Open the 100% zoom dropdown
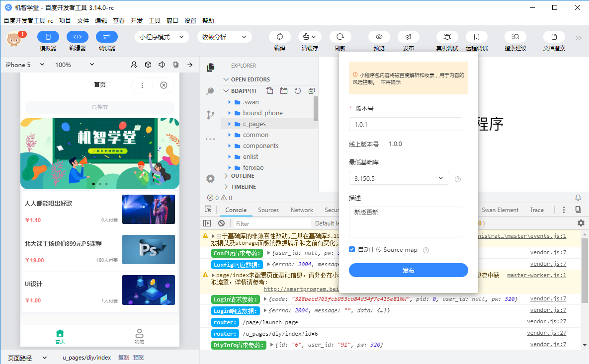Viewport: 589px width, 364px height. [75, 65]
